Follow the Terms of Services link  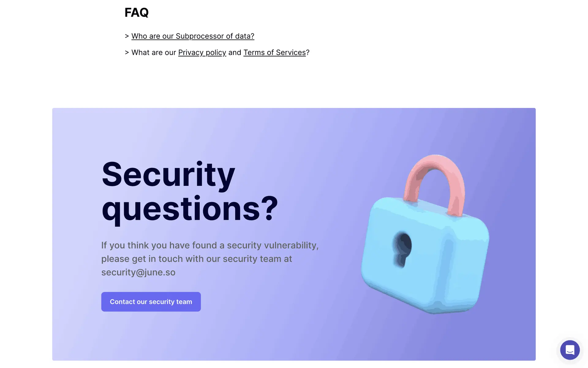point(274,53)
